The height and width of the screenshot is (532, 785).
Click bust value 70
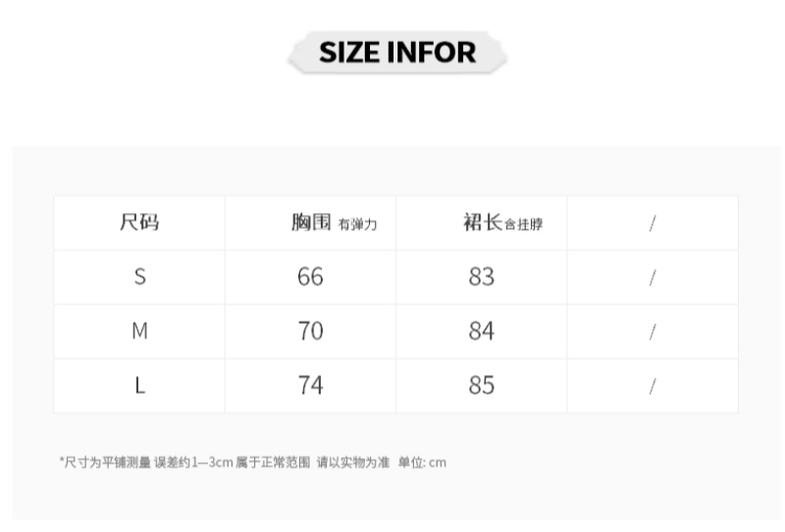tap(310, 332)
